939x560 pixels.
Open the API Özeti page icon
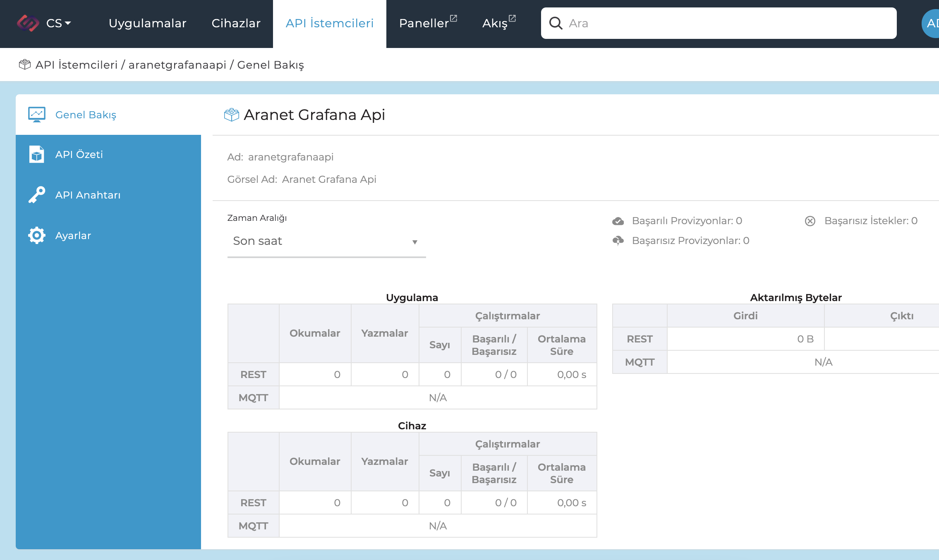pyautogui.click(x=37, y=154)
